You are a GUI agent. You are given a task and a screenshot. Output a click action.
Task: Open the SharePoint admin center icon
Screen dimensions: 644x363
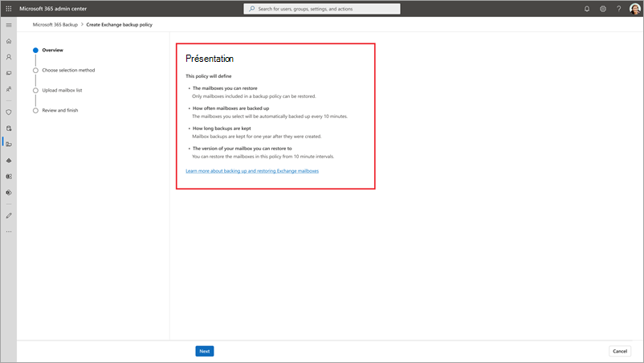[x=9, y=193]
